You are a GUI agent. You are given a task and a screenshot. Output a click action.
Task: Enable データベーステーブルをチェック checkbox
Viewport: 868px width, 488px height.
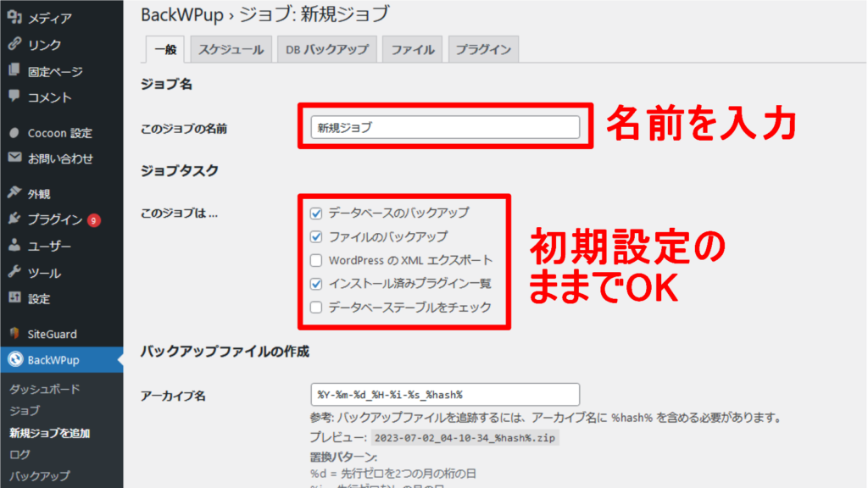pyautogui.click(x=316, y=307)
